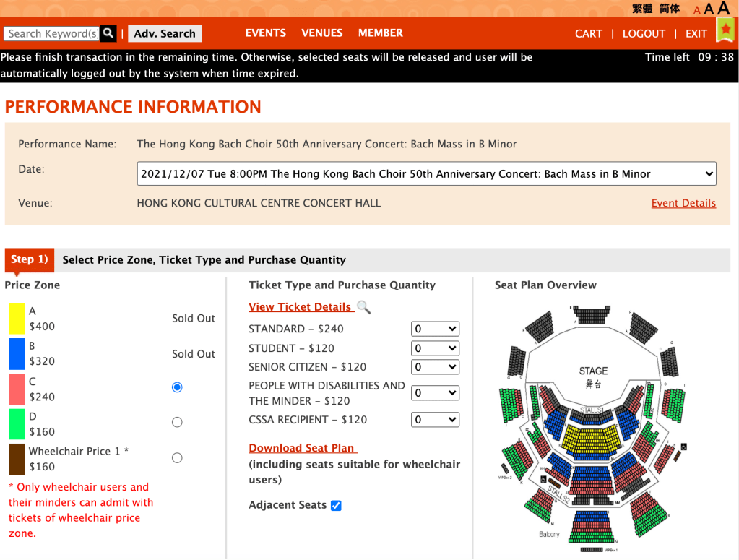The width and height of the screenshot is (739, 560).
Task: Select price zone C radio button
Action: click(177, 387)
